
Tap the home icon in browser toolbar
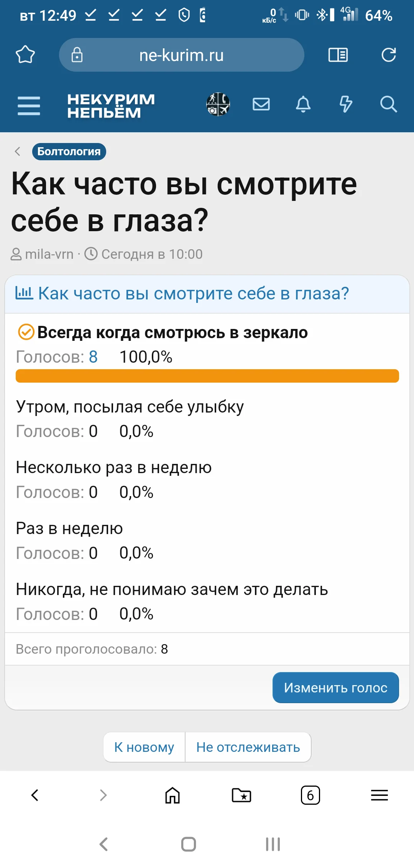coord(171,795)
